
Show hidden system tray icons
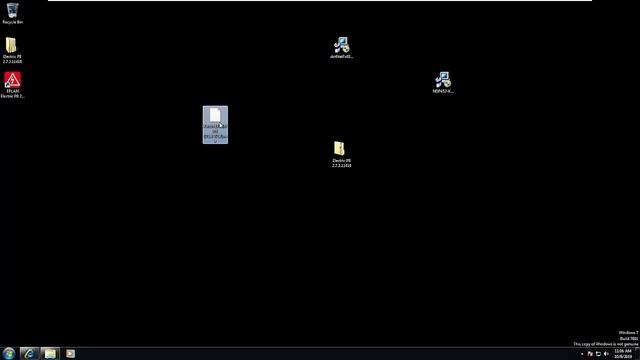pos(582,354)
